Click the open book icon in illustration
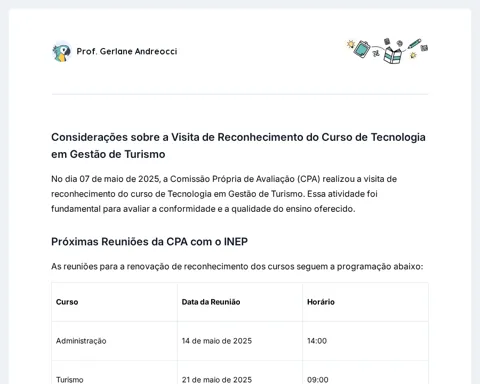Image resolution: width=480 pixels, height=384 pixels. pyautogui.click(x=393, y=55)
